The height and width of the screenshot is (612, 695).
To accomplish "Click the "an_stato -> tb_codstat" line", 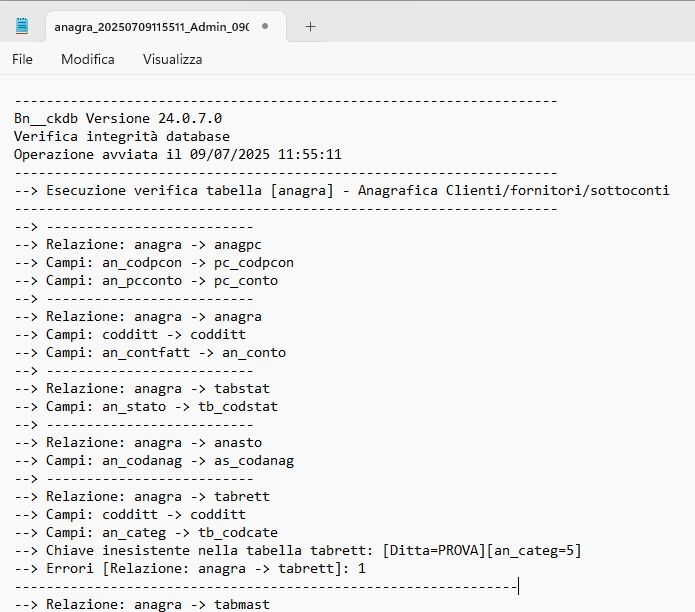I will click(162, 407).
